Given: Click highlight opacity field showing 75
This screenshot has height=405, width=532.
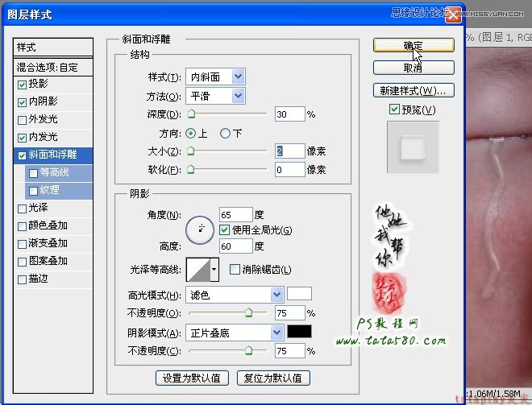Looking at the screenshot, I should (289, 313).
